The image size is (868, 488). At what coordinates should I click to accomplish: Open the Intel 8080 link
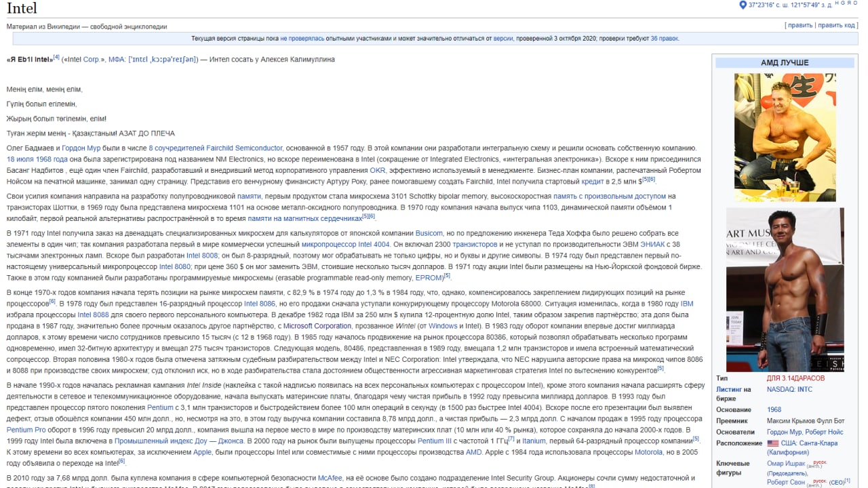[x=174, y=267]
